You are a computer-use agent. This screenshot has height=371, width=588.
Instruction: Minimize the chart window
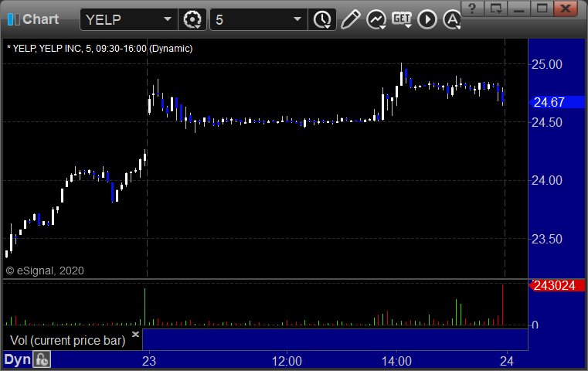click(x=518, y=8)
